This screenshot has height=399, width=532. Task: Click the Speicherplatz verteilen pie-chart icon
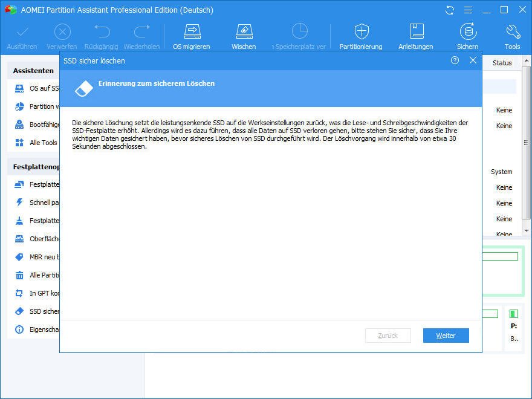click(300, 31)
